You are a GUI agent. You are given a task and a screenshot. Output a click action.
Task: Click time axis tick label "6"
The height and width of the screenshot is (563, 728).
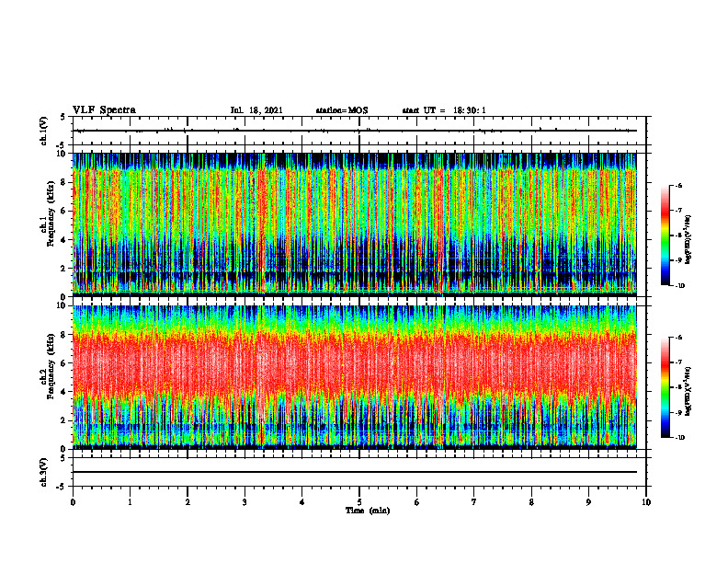point(417,502)
